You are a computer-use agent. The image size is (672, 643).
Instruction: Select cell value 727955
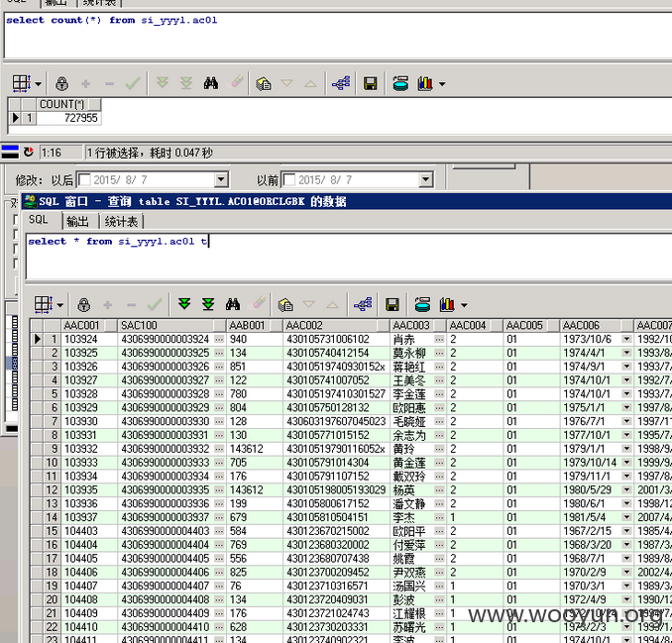pyautogui.click(x=68, y=118)
